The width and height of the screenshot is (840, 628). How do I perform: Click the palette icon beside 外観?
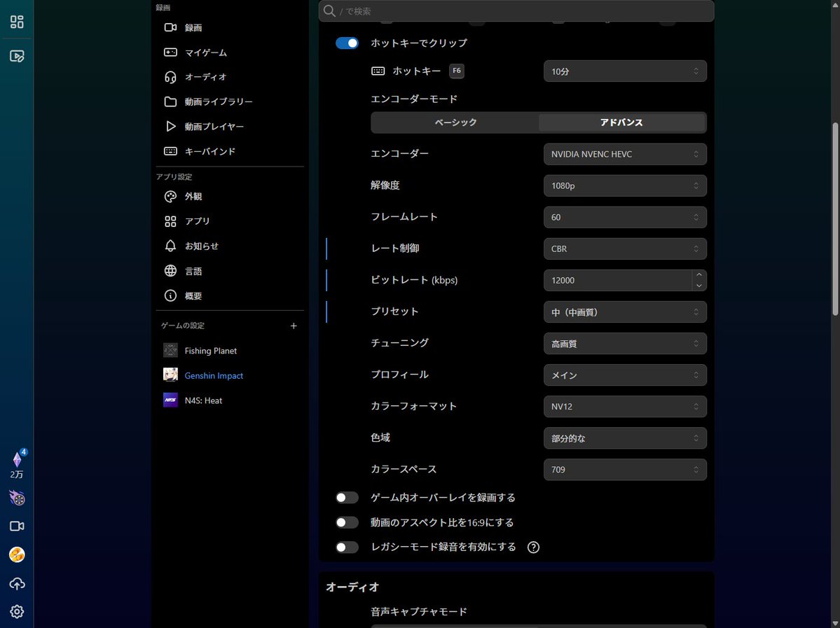170,197
